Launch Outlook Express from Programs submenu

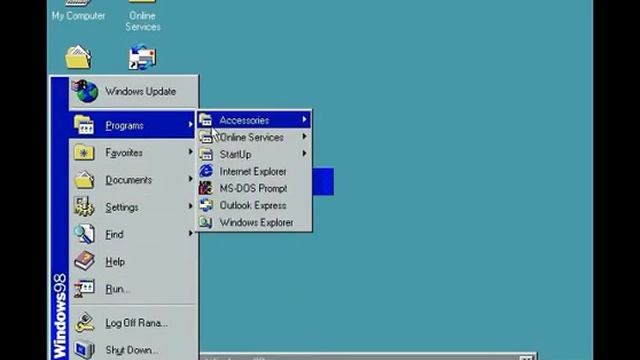coord(254,205)
